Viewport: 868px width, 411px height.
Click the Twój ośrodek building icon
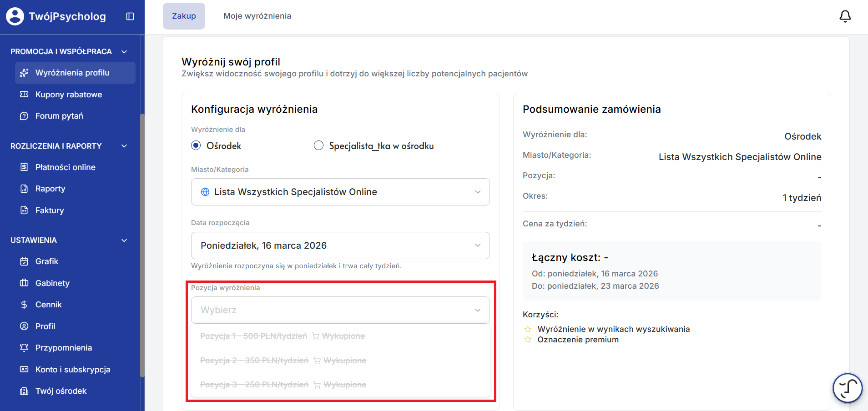[24, 391]
